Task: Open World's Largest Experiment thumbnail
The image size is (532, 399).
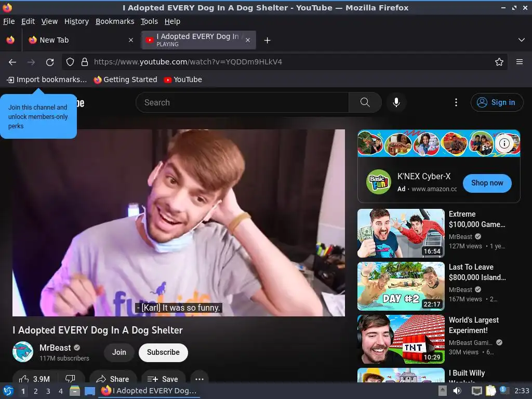Action: 401,339
